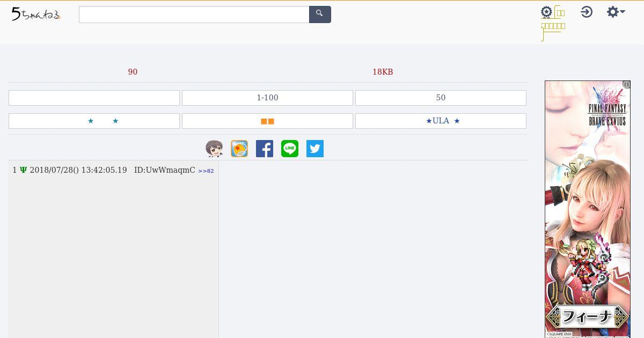Share the thread via LINE
Image resolution: width=644 pixels, height=338 pixels.
pyautogui.click(x=290, y=149)
